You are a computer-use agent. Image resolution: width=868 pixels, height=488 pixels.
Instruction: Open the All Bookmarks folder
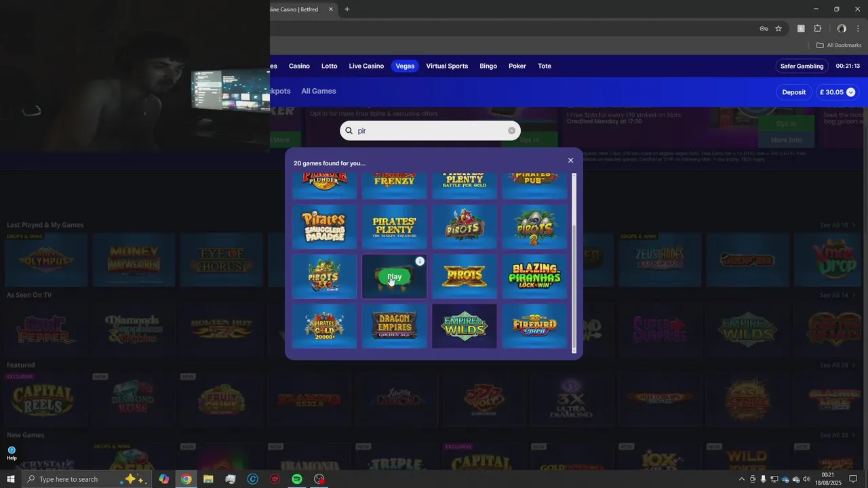coord(839,45)
